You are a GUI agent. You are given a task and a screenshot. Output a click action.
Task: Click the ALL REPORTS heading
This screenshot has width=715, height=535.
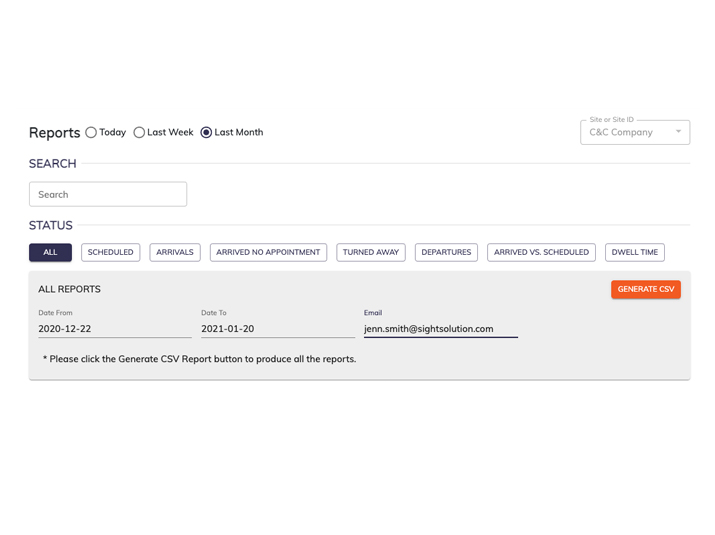point(69,289)
